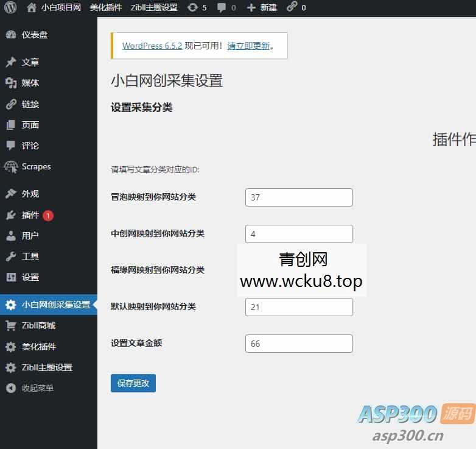Image resolution: width=476 pixels, height=449 pixels.
Task: Click the dashboard gauge icon beside 仪表盘
Action: [x=11, y=35]
